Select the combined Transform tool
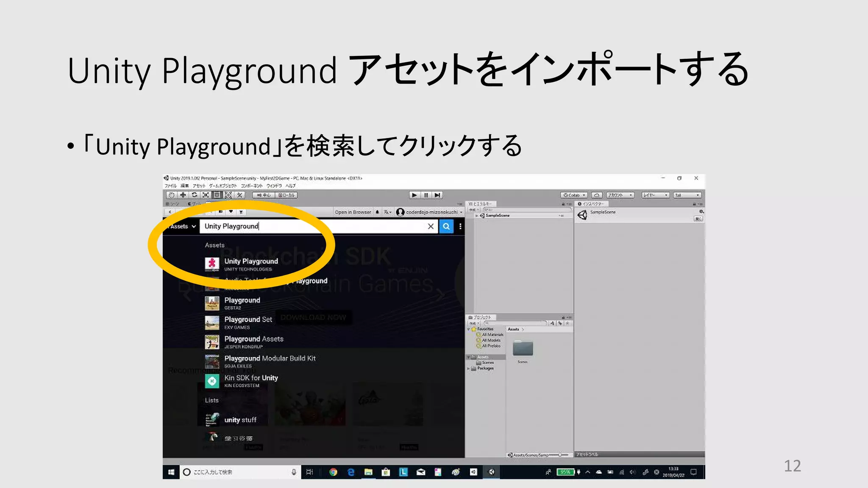 (228, 195)
